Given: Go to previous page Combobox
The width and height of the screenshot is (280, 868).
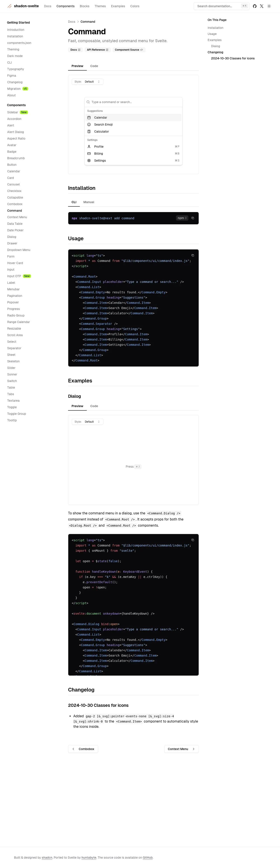Looking at the screenshot, I should pyautogui.click(x=83, y=749).
